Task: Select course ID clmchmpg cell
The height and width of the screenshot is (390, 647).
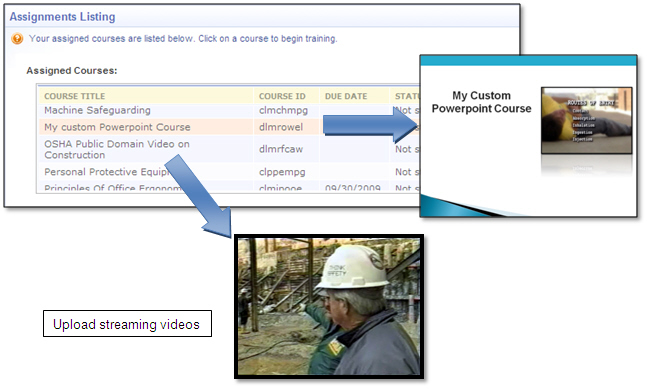Action: click(283, 111)
